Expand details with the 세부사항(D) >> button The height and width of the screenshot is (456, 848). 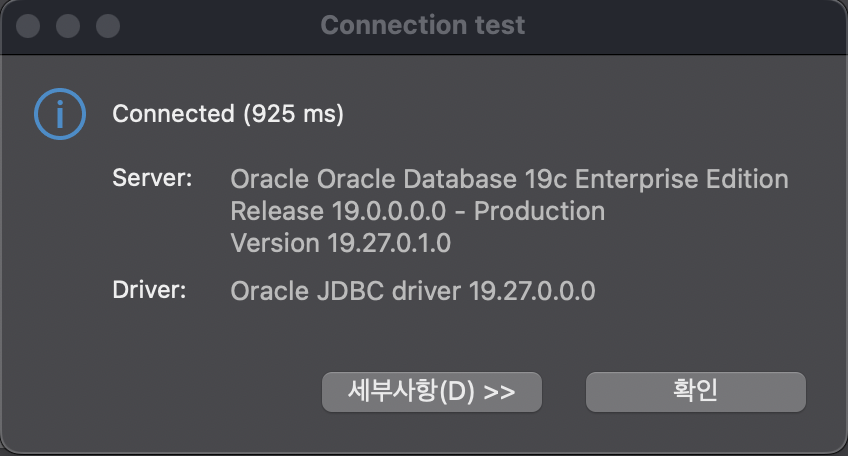(x=432, y=392)
